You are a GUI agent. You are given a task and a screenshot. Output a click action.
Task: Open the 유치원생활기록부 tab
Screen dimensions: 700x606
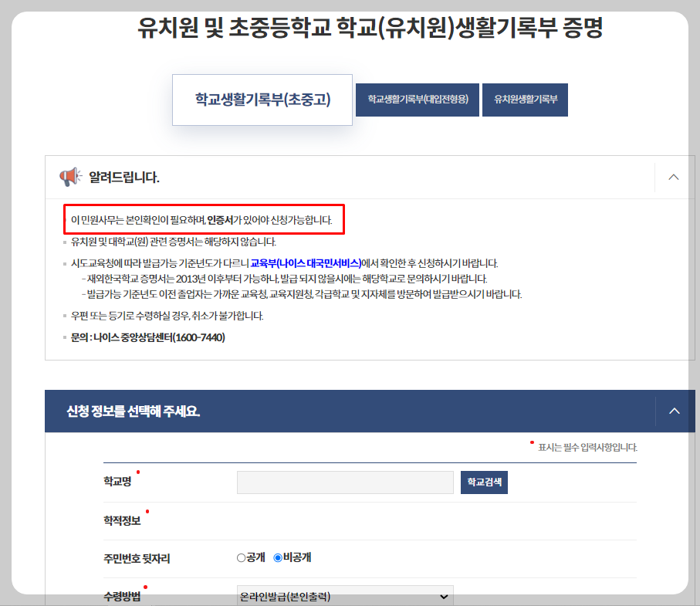coord(525,100)
